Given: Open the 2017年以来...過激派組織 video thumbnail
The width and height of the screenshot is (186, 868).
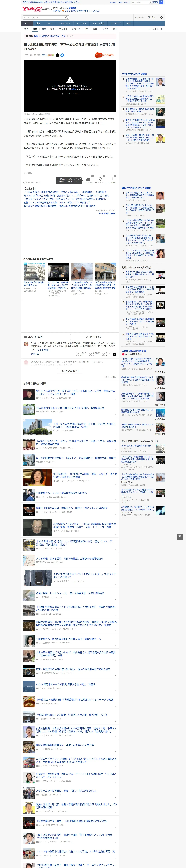Looking at the screenshot, I should (58, 272).
